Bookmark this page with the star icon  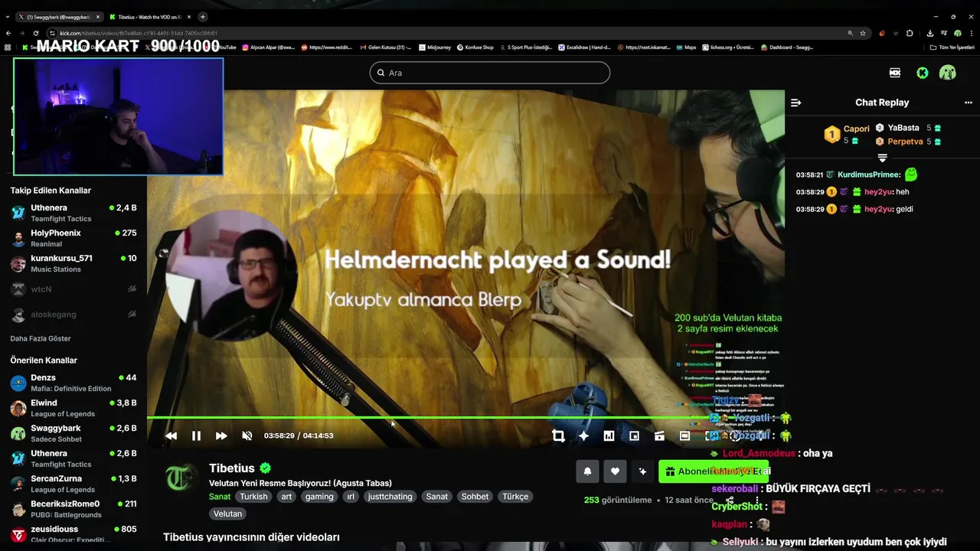coord(863,33)
